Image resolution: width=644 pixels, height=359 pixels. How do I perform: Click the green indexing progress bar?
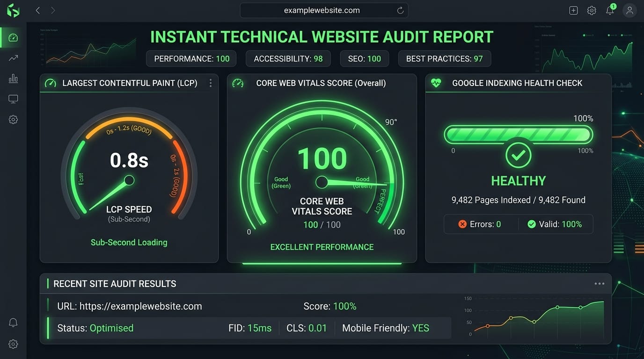(x=518, y=135)
